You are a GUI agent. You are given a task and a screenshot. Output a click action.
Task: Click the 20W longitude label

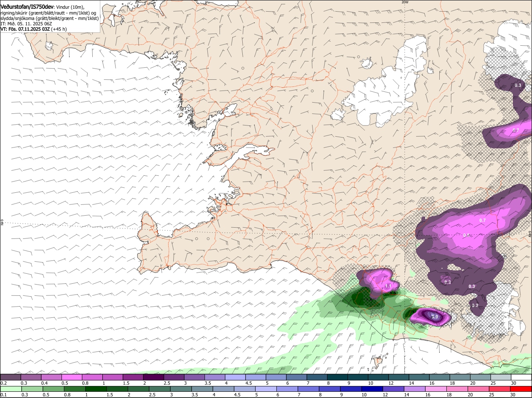[x=405, y=2]
